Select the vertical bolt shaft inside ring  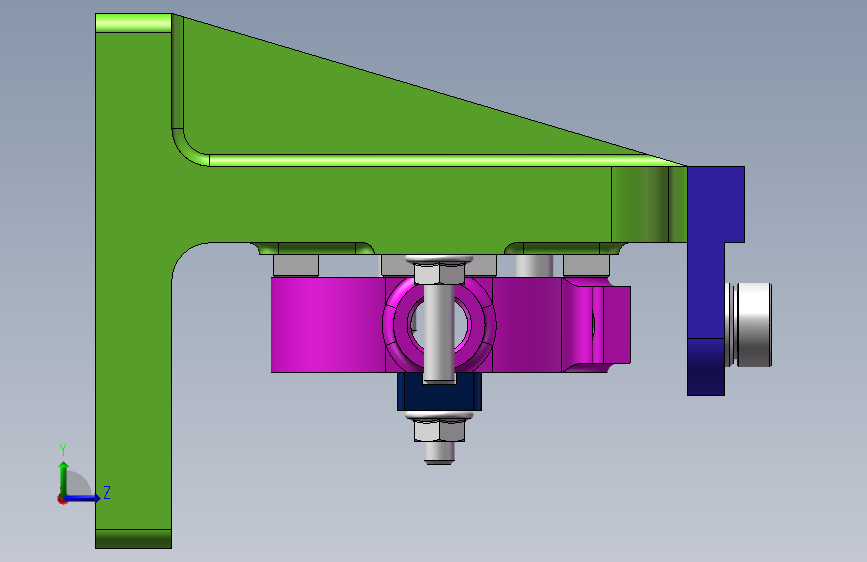[439, 334]
